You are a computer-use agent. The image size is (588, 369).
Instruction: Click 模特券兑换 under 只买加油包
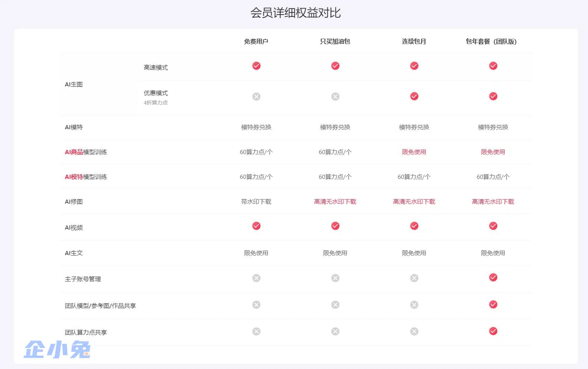click(x=335, y=127)
